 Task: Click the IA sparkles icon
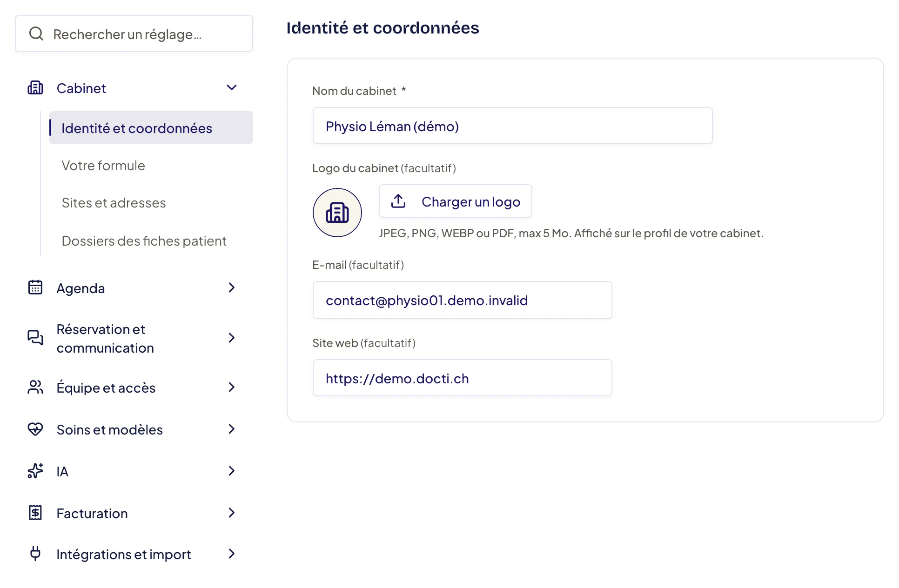[x=35, y=471]
